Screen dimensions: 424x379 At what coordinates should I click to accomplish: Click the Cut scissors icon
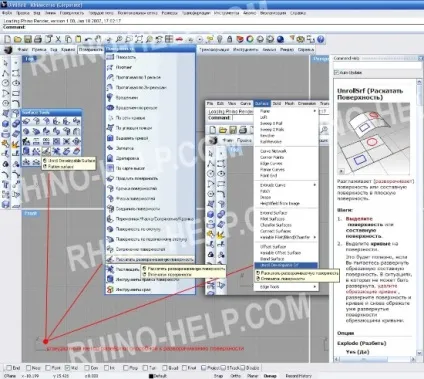[x=58, y=39]
